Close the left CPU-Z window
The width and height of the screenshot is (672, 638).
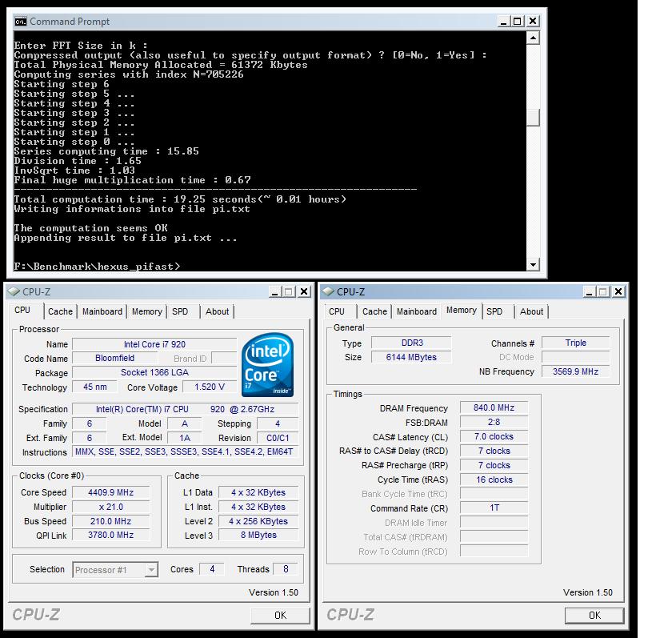[304, 292]
